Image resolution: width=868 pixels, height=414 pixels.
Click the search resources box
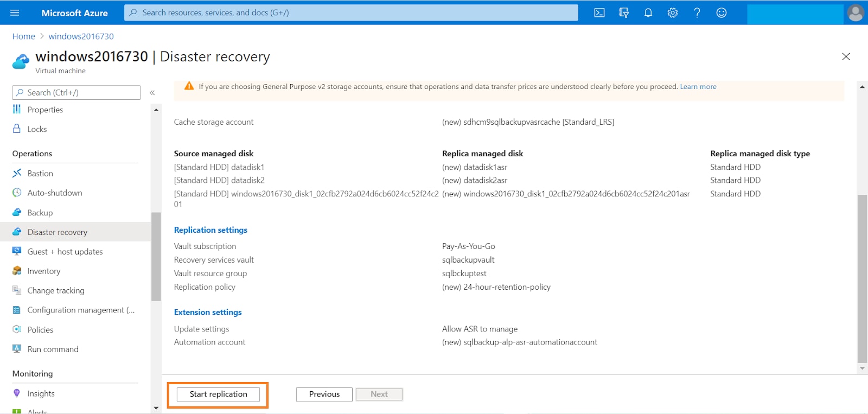click(351, 12)
